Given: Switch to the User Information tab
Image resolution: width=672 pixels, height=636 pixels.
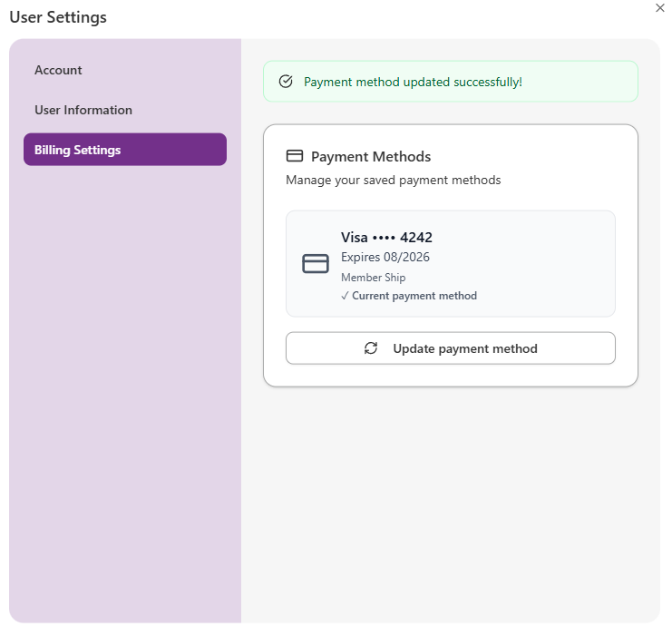Looking at the screenshot, I should click(x=83, y=110).
